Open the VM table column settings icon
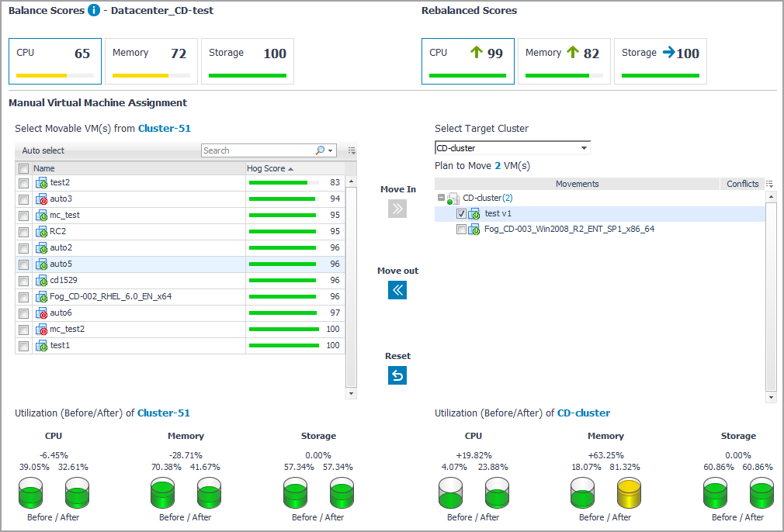Screen dimensions: 784x532 coord(352,150)
